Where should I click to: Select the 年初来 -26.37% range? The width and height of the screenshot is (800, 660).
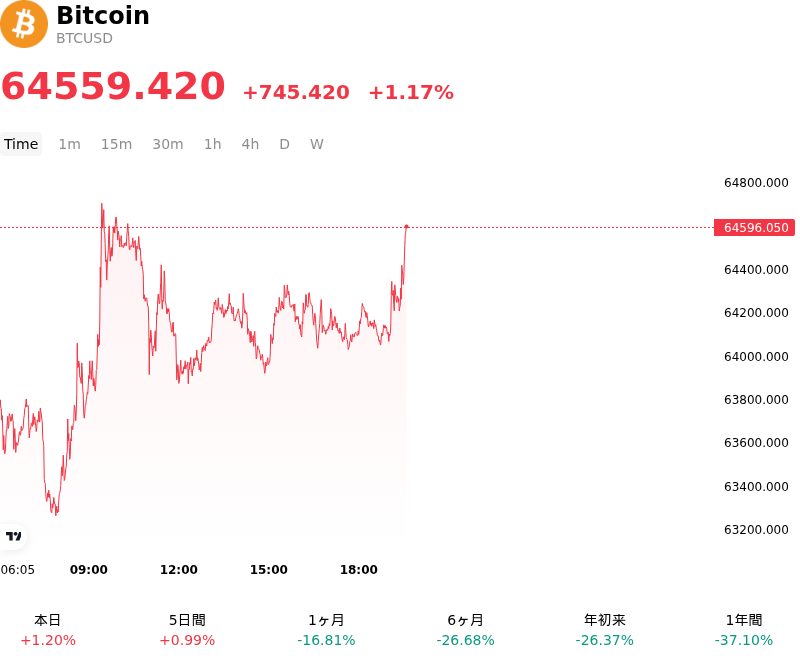605,630
